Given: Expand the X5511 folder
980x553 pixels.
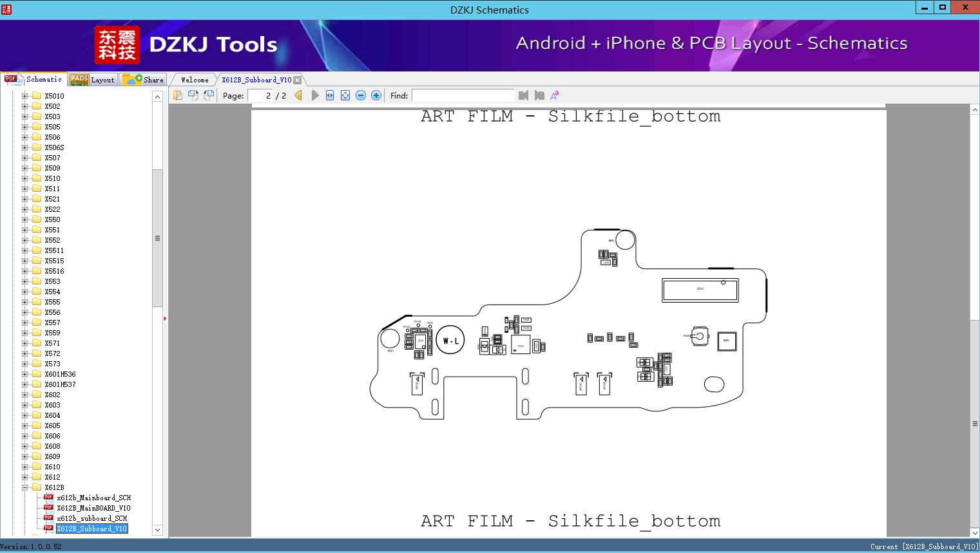Looking at the screenshot, I should pos(25,250).
